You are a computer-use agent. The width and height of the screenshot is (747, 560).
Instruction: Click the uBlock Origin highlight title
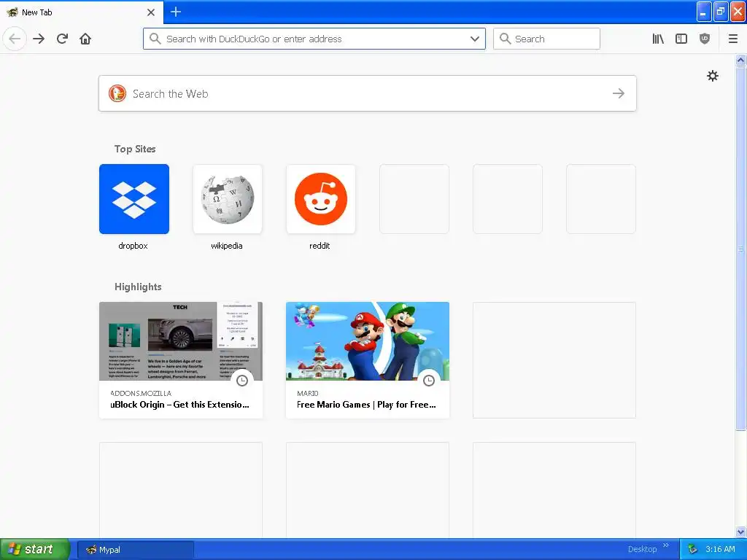click(179, 404)
